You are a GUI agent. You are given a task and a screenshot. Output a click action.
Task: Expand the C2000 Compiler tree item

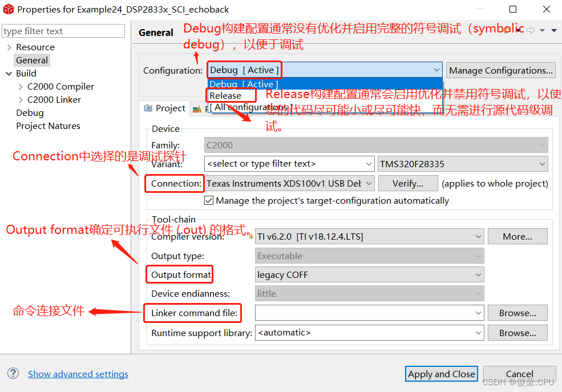pyautogui.click(x=22, y=86)
